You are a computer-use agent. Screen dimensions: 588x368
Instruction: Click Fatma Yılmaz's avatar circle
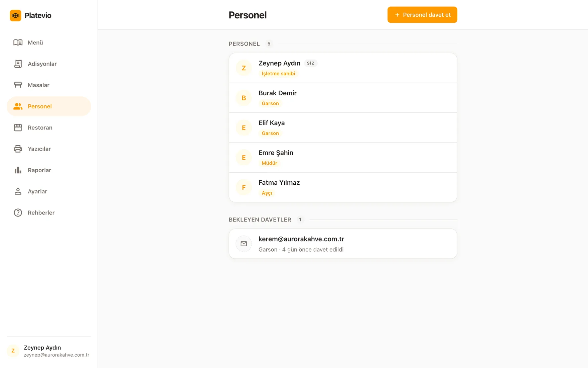tap(244, 187)
